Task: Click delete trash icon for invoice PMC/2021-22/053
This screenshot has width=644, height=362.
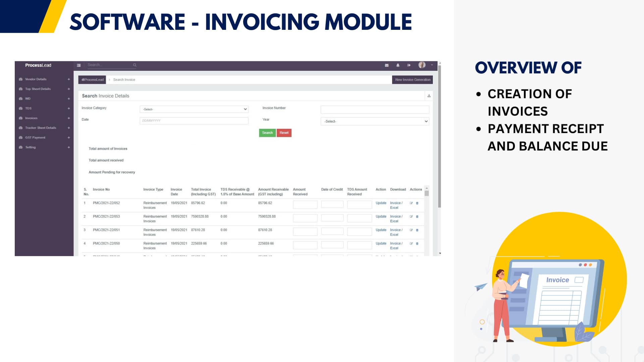Action: (x=417, y=217)
